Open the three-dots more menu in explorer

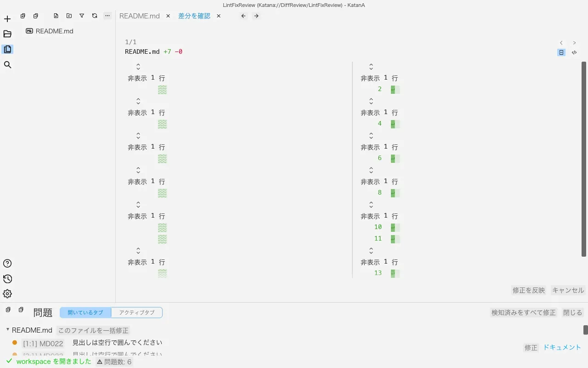click(107, 16)
